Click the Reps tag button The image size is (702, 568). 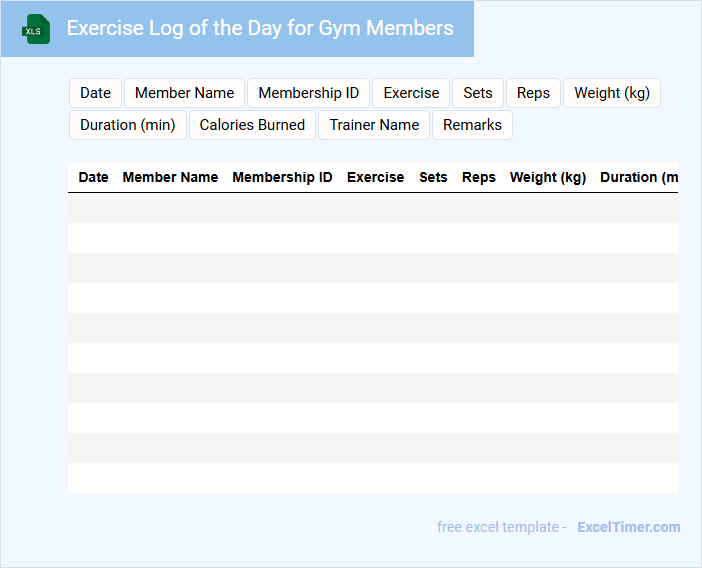pos(533,93)
